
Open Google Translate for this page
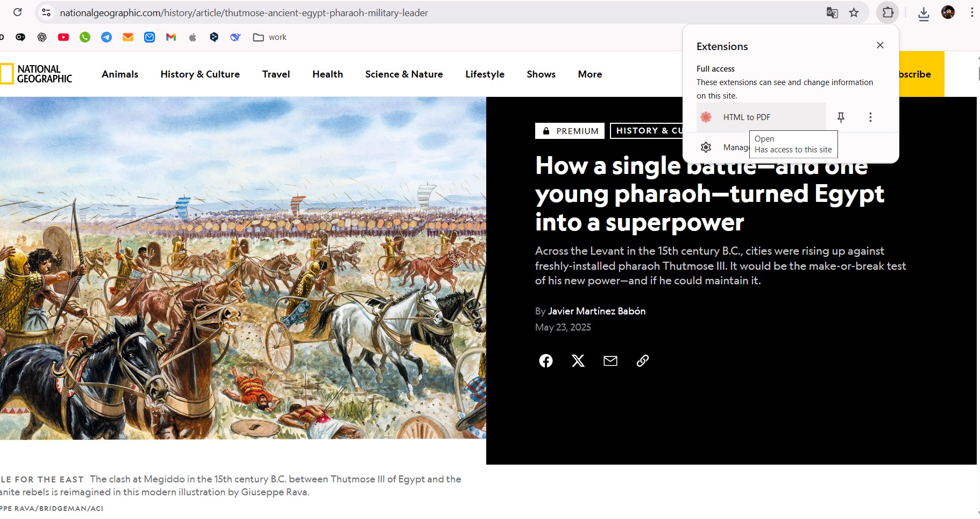pyautogui.click(x=832, y=12)
